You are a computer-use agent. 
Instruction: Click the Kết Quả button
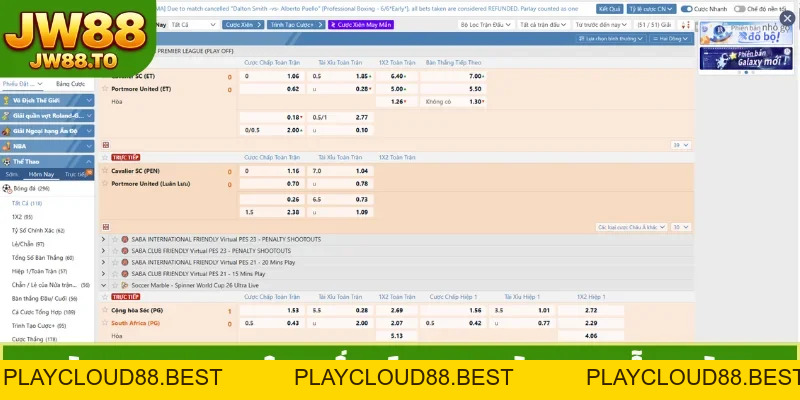[610, 9]
